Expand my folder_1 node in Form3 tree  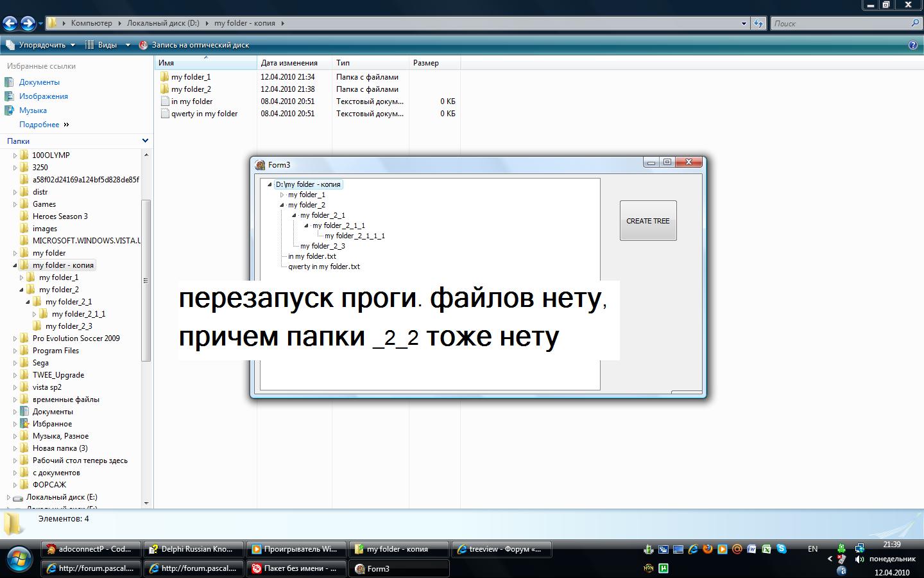[282, 195]
